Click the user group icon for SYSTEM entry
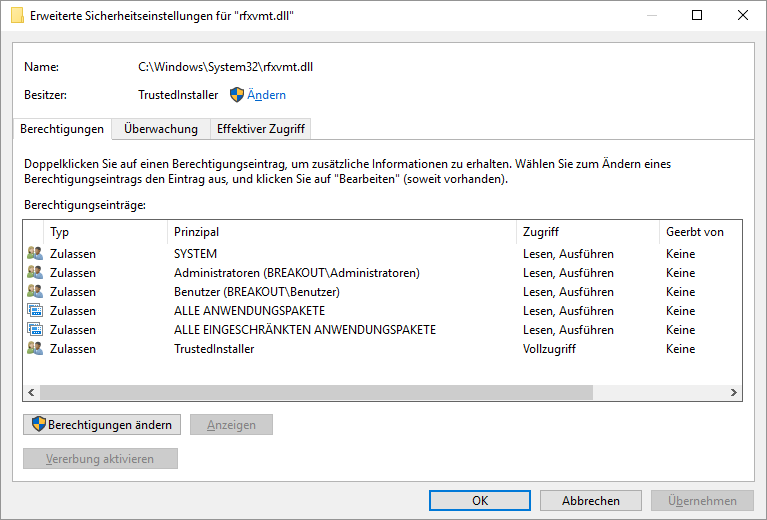 (x=35, y=253)
